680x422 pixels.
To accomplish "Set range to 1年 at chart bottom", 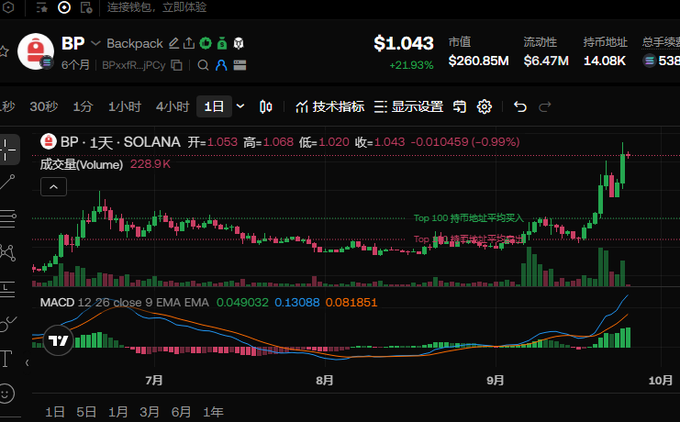I will (x=213, y=412).
